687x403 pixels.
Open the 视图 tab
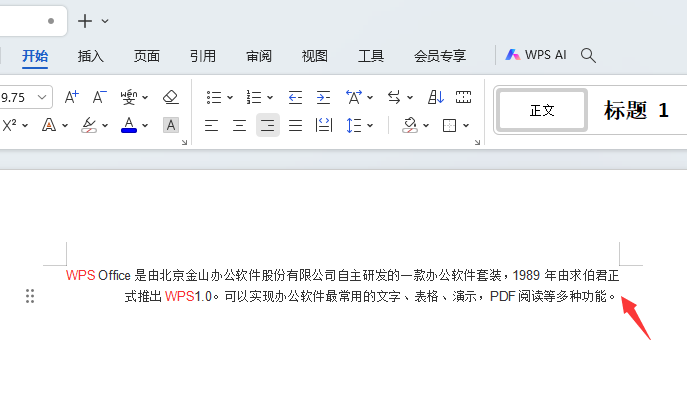point(315,56)
